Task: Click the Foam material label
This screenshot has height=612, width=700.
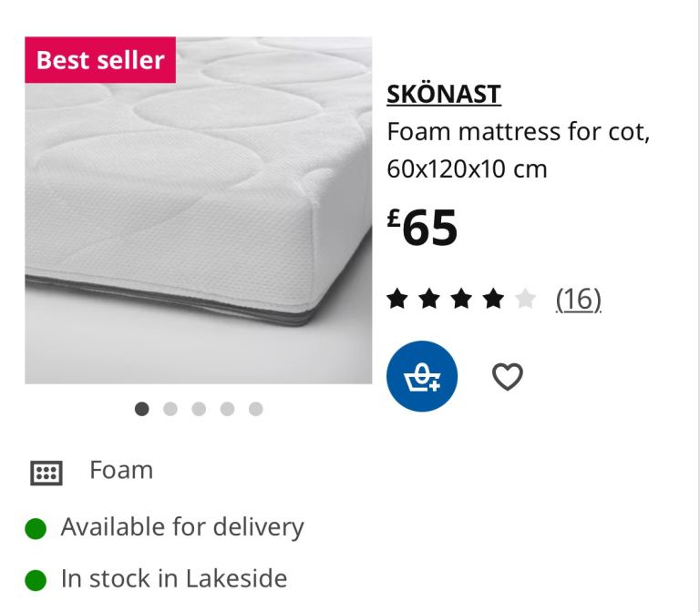Action: (x=121, y=471)
